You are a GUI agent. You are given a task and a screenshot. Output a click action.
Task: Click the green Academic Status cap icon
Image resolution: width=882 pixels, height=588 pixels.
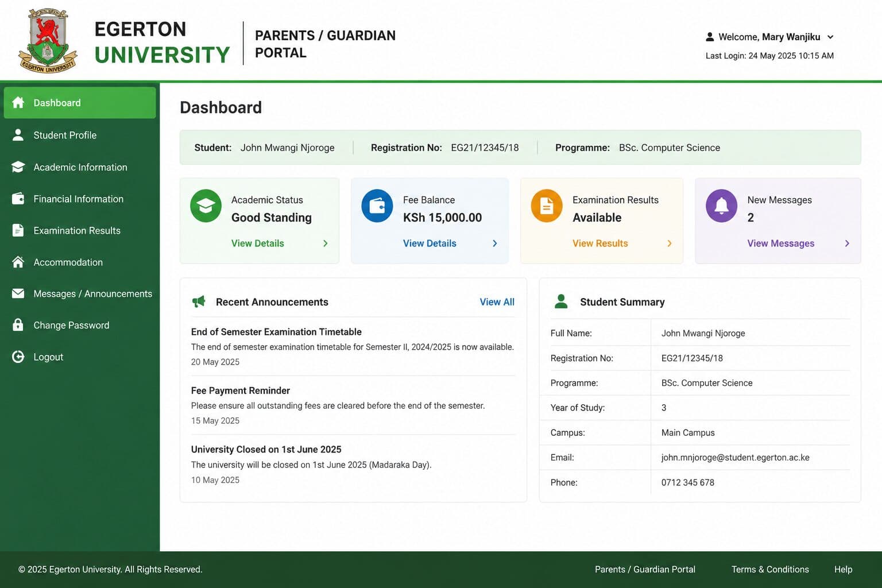(x=206, y=206)
